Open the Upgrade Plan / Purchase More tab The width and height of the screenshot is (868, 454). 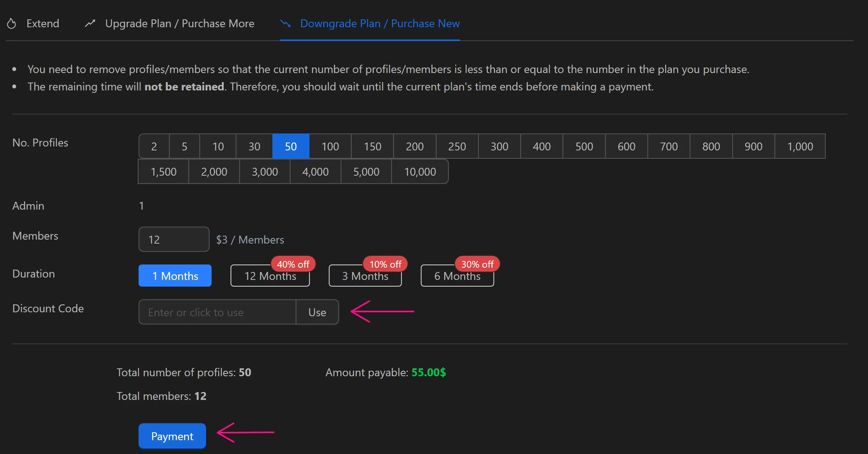point(180,23)
